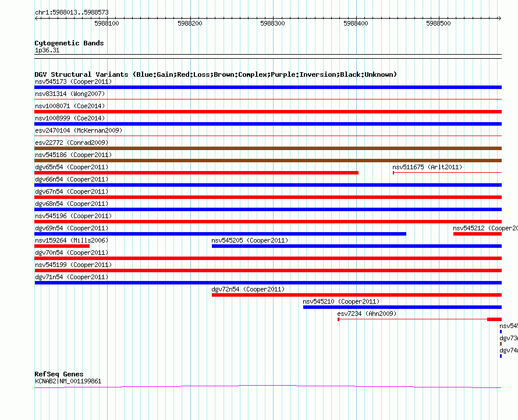
Task: Click the KCNAB2|NM_001199861 gene label
Action: pos(68,381)
